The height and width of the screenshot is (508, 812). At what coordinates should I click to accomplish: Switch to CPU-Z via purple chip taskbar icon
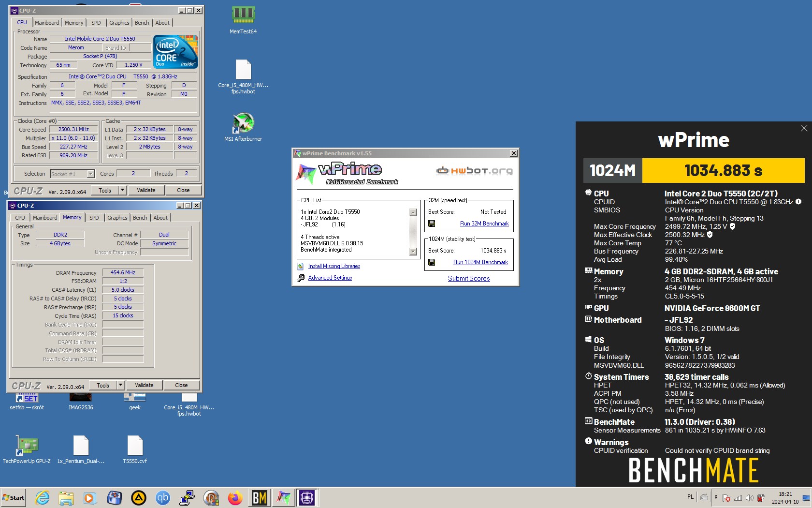coord(307,497)
